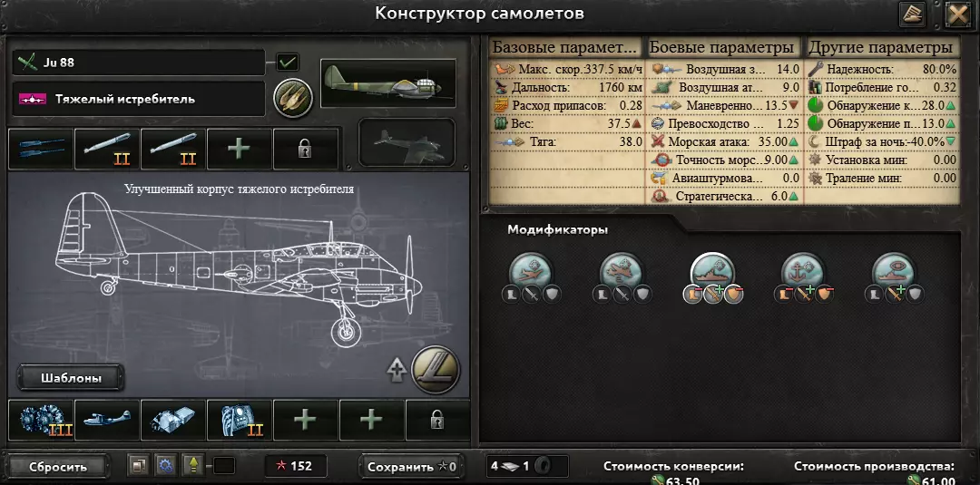Open the Тяжелый истребитель role selector

point(139,99)
